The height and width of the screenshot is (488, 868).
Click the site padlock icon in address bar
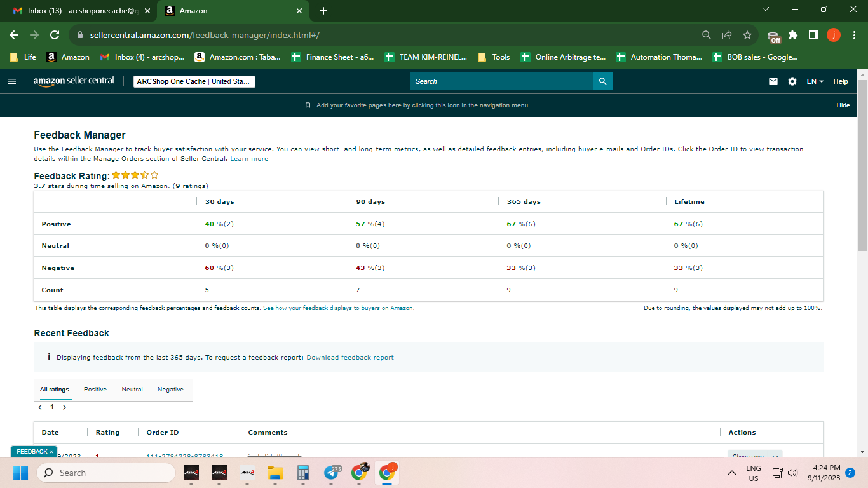[x=80, y=35]
